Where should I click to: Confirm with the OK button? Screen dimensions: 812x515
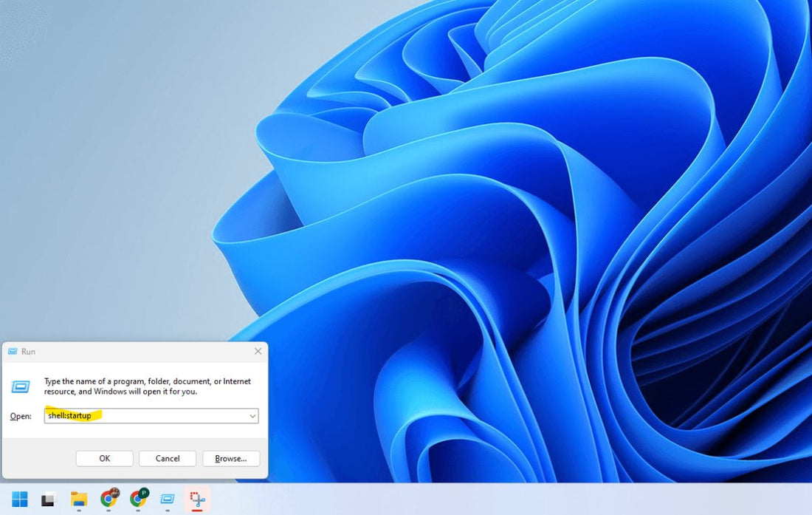(103, 458)
